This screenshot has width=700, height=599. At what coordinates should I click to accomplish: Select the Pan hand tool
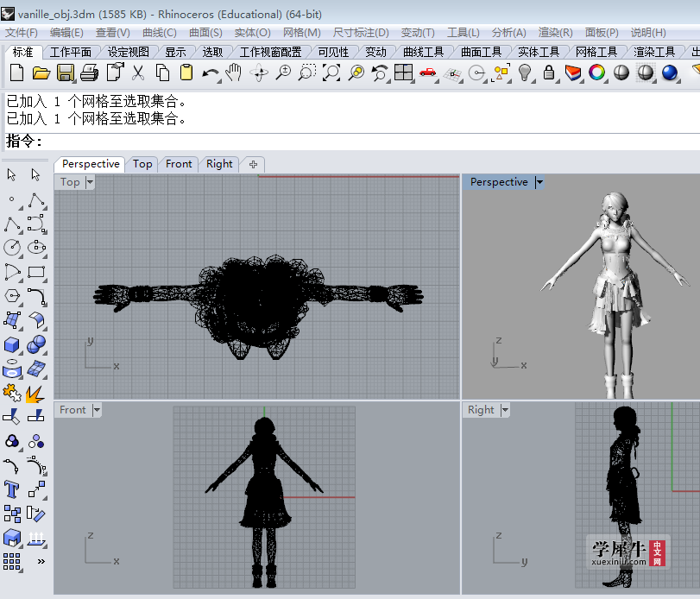point(234,73)
